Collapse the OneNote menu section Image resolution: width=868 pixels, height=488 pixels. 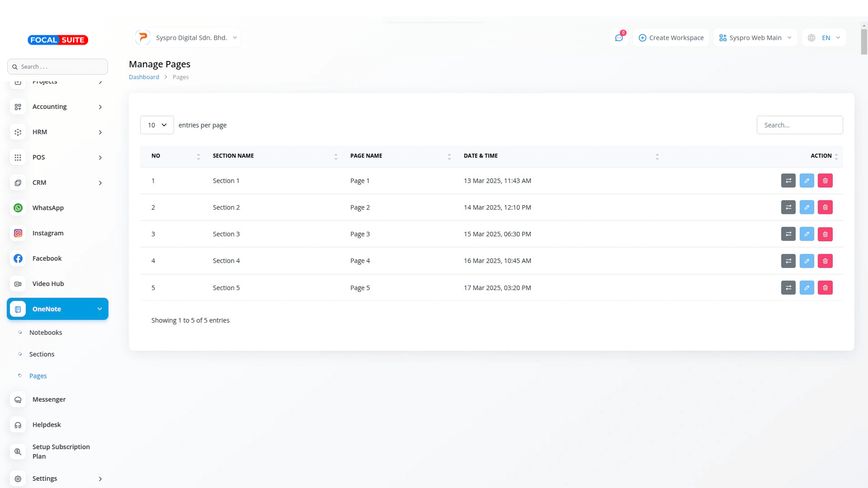pyautogui.click(x=99, y=309)
